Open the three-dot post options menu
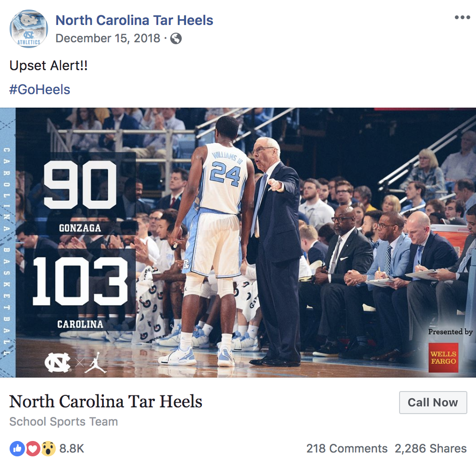The image size is (476, 465). tap(462, 17)
